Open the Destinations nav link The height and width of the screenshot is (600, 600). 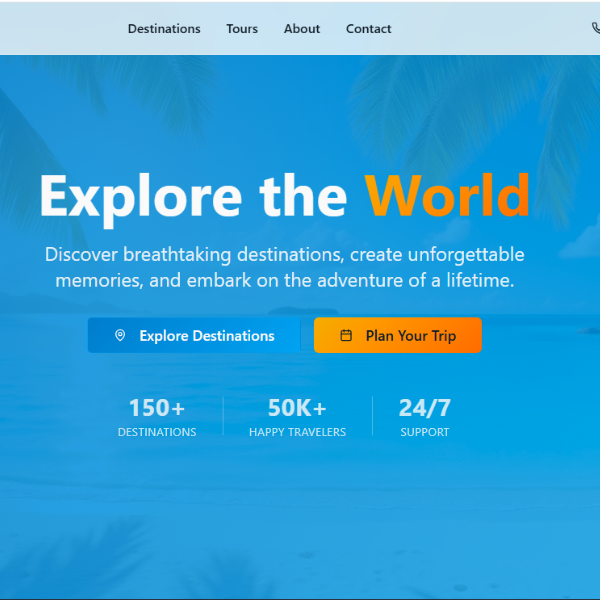(164, 29)
